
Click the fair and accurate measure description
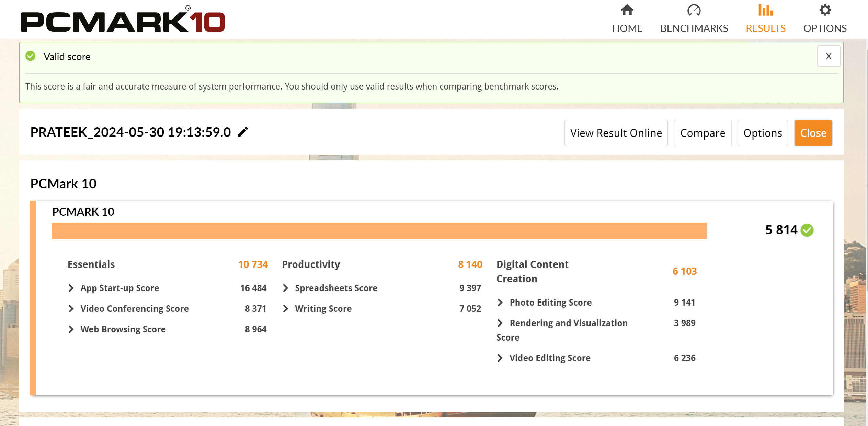coord(292,86)
